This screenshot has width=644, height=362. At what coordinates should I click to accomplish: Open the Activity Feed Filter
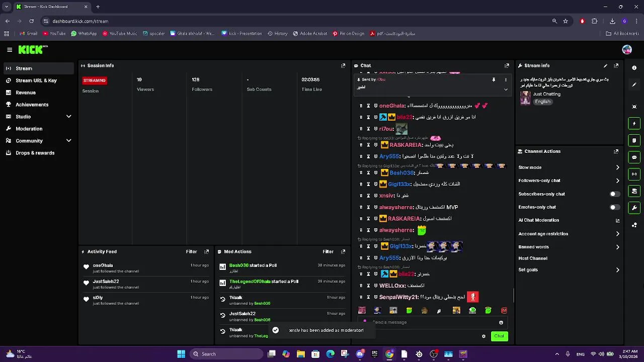[191, 252]
